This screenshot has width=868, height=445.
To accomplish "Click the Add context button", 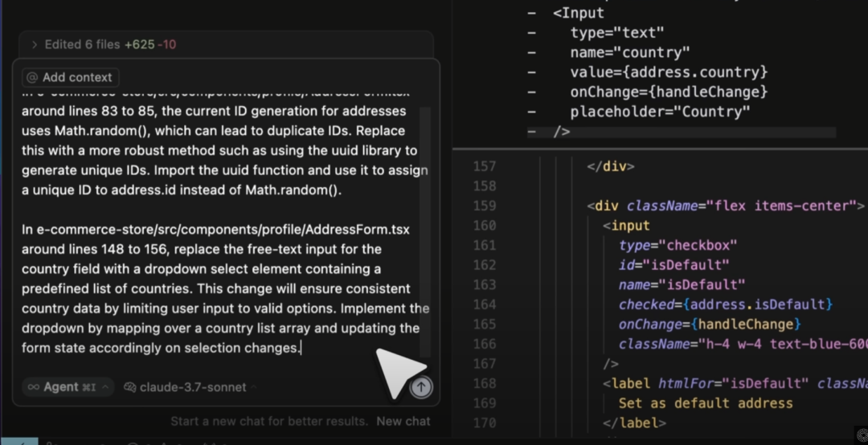I will (70, 77).
